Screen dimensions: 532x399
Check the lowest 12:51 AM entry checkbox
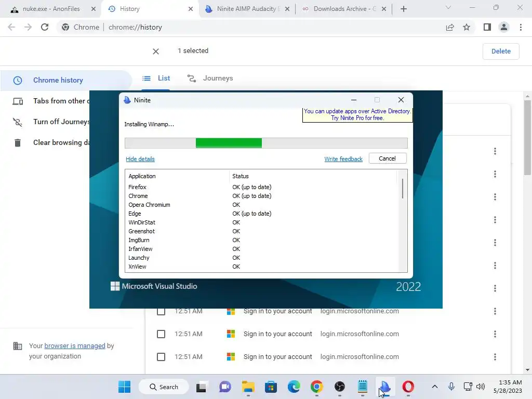[161, 356]
